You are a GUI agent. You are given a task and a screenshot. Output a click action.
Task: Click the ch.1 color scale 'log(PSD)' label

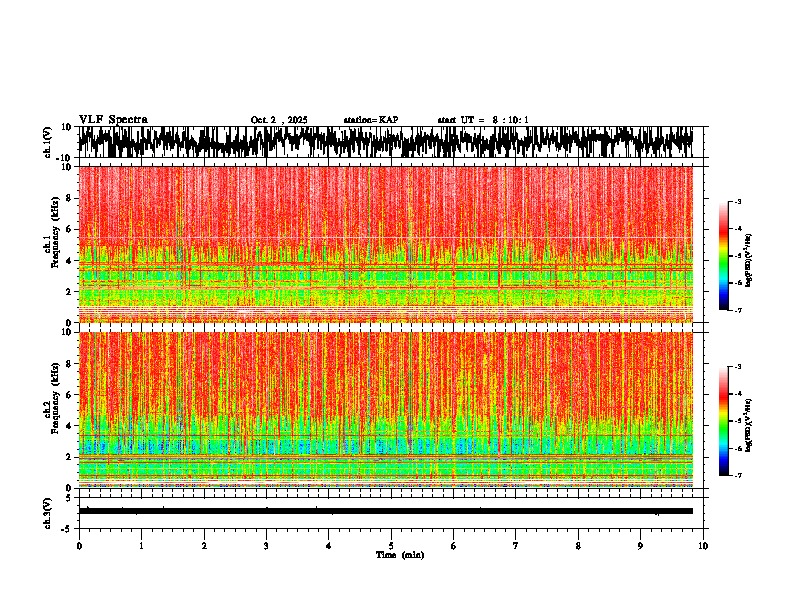749,261
